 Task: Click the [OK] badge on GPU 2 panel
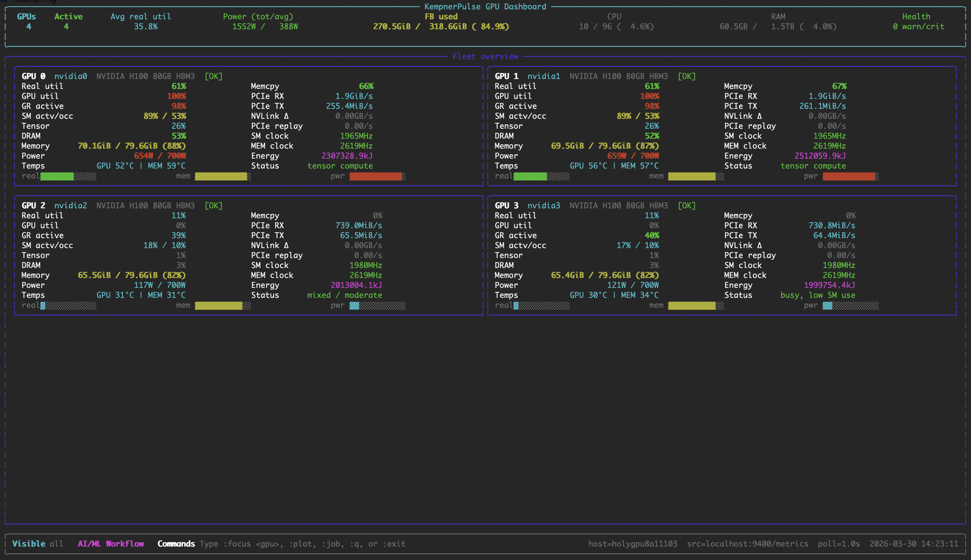tap(214, 205)
